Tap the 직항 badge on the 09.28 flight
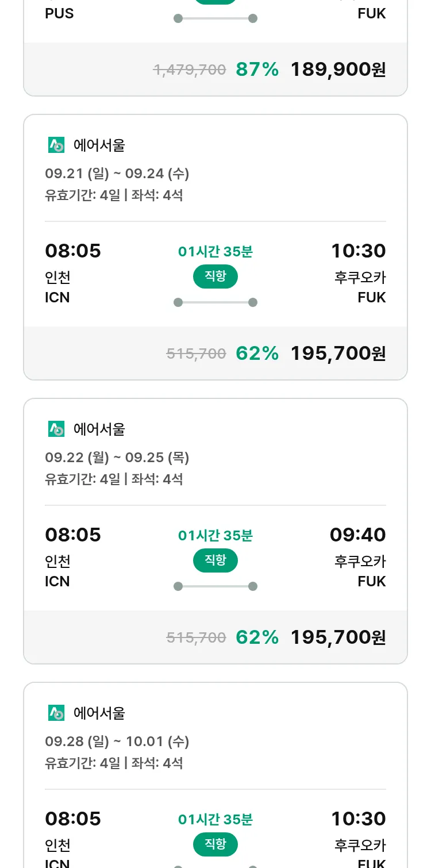 pyautogui.click(x=215, y=844)
